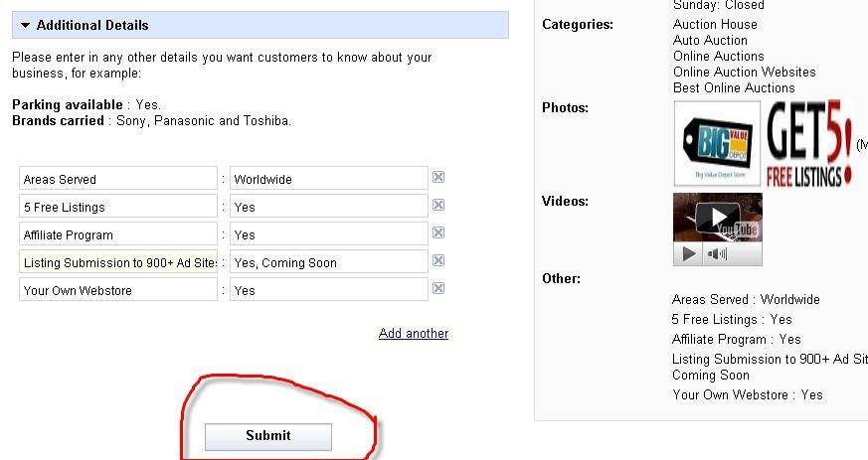Screen dimensions: 868x460
Task: Click the Yes, Coming Soon value field
Action: point(328,262)
